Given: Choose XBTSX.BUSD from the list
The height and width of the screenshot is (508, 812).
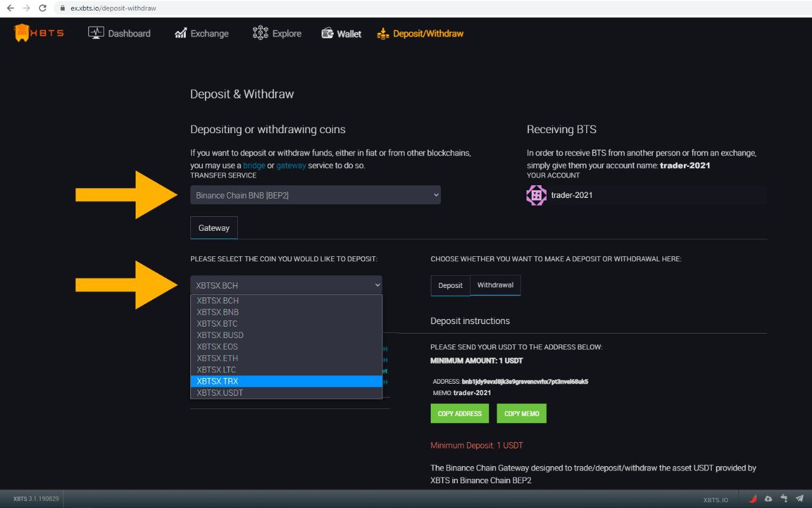Looking at the screenshot, I should click(x=286, y=335).
